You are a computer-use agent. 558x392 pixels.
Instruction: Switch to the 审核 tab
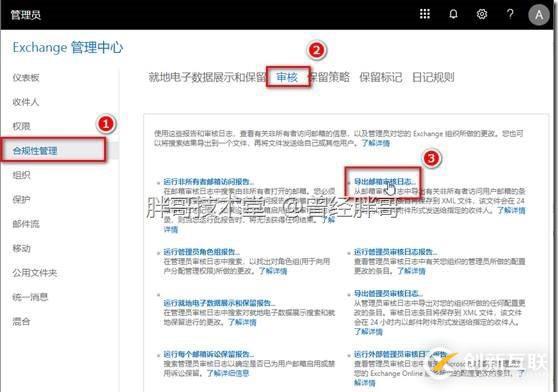[287, 77]
